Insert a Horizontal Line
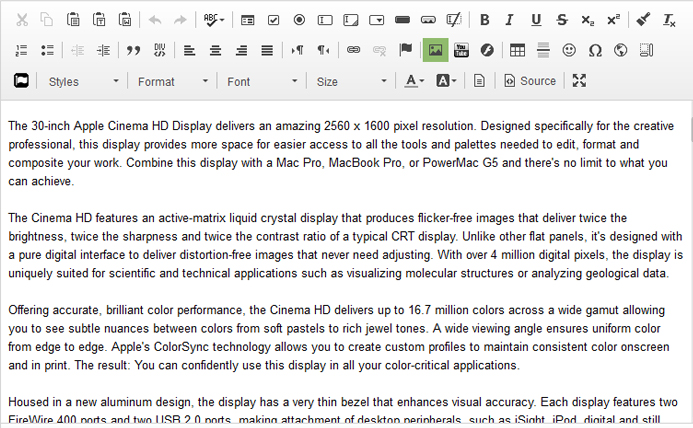693x428 pixels. click(x=543, y=50)
